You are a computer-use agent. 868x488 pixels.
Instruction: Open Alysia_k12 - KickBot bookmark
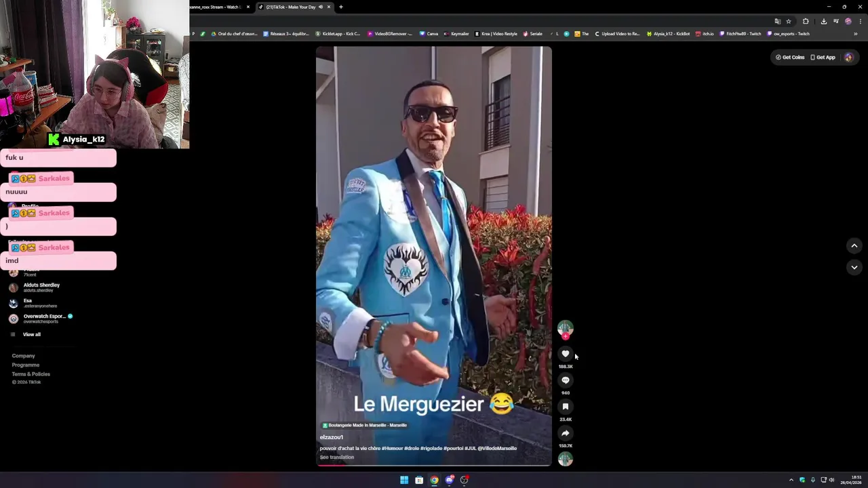pyautogui.click(x=669, y=34)
